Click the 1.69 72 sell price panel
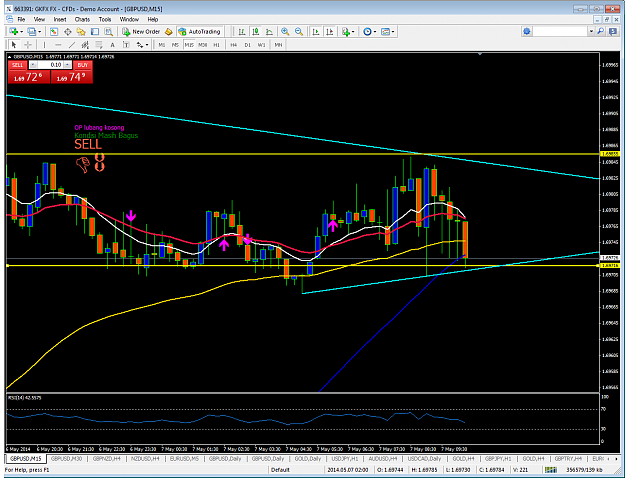This screenshot has height=478, width=625. [x=29, y=77]
